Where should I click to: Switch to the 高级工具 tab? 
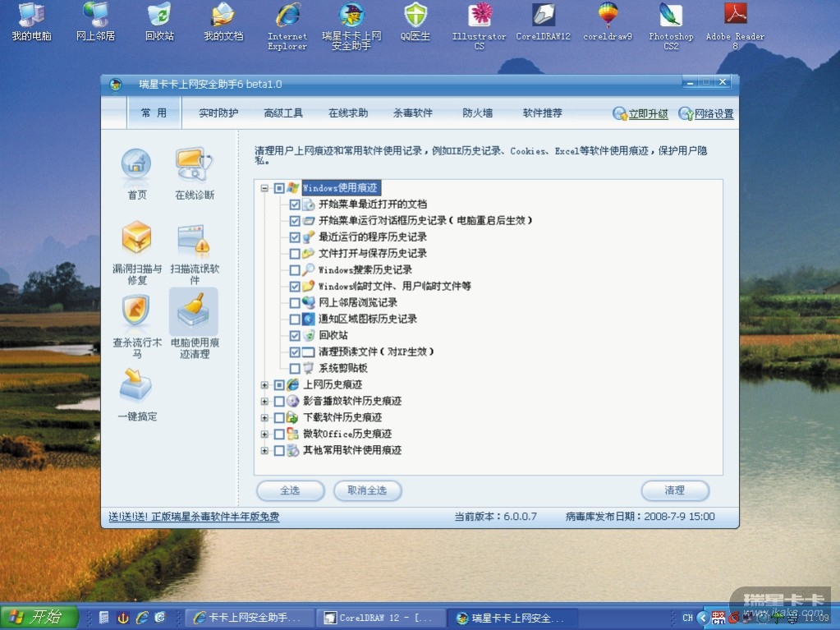[x=283, y=113]
